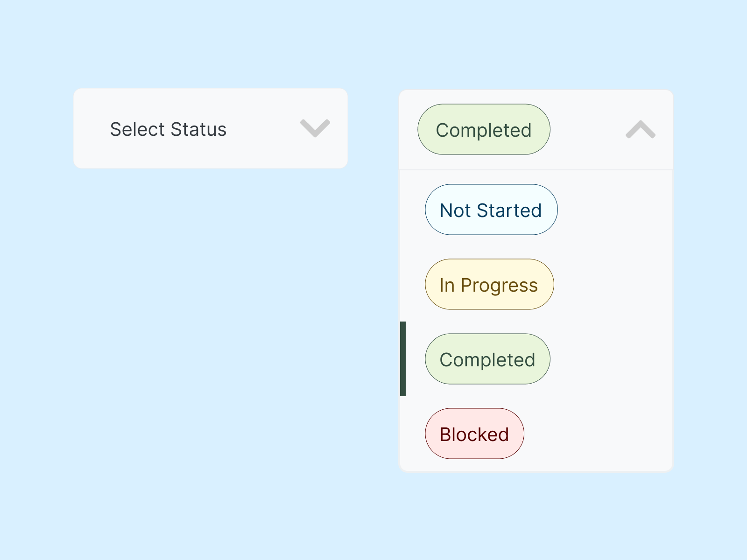The height and width of the screenshot is (560, 747).
Task: Choose the In Progress status pill
Action: point(489,284)
